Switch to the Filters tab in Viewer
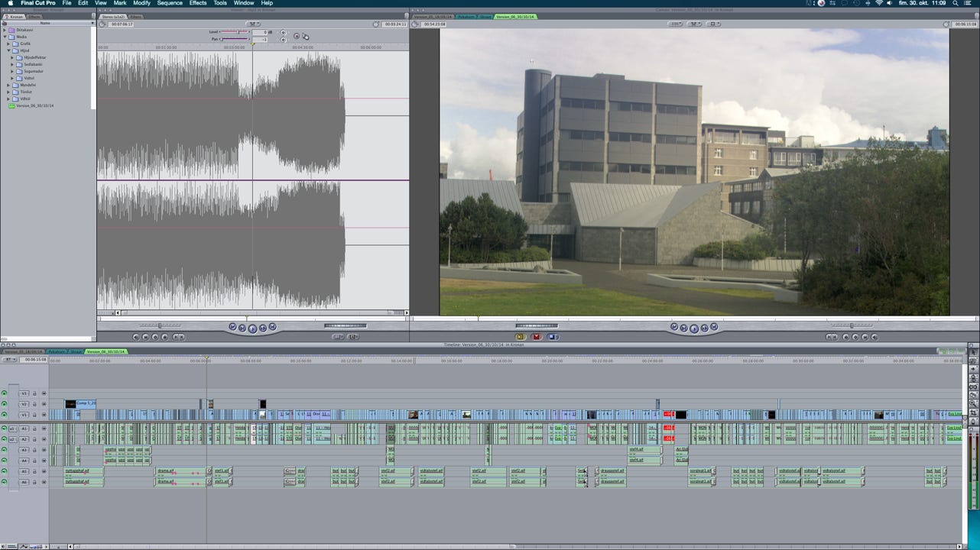 coord(135,16)
